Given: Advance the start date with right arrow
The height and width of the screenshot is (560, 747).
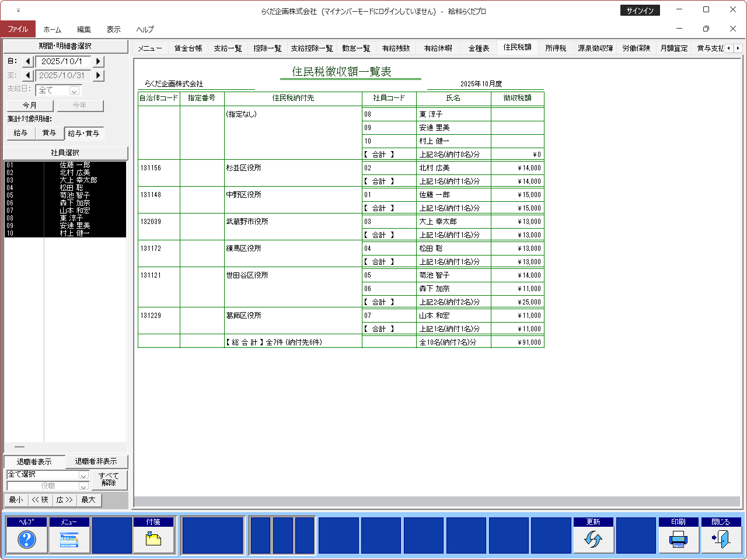Looking at the screenshot, I should point(98,61).
